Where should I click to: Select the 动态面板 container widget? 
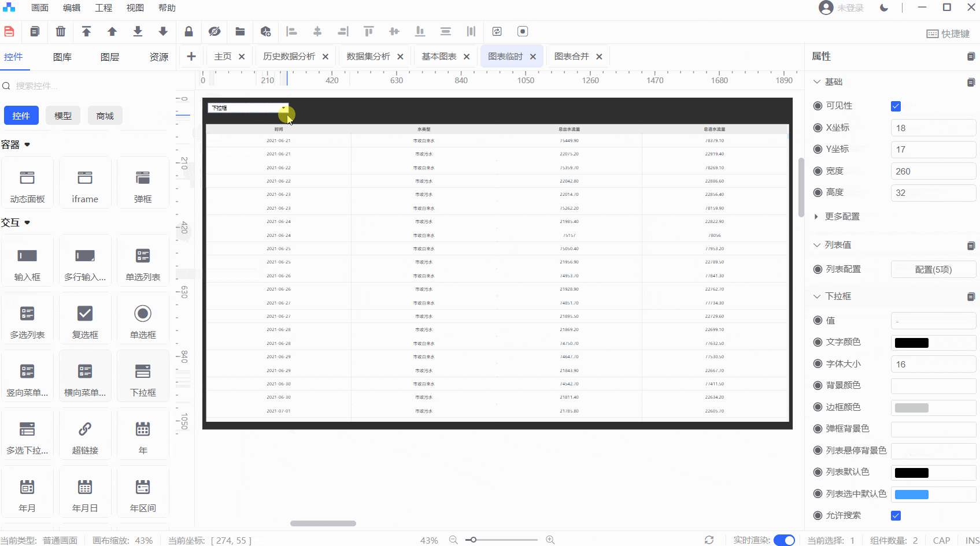[x=27, y=184]
